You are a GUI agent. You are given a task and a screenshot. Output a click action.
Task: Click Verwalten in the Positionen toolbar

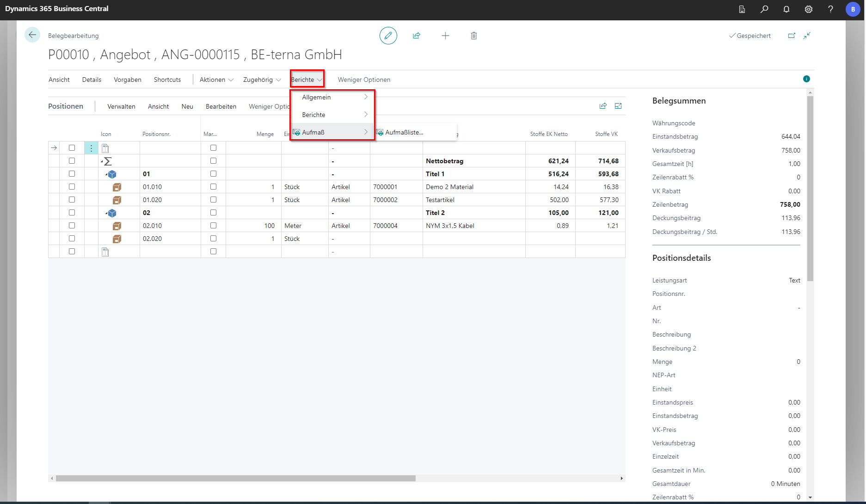click(x=121, y=106)
